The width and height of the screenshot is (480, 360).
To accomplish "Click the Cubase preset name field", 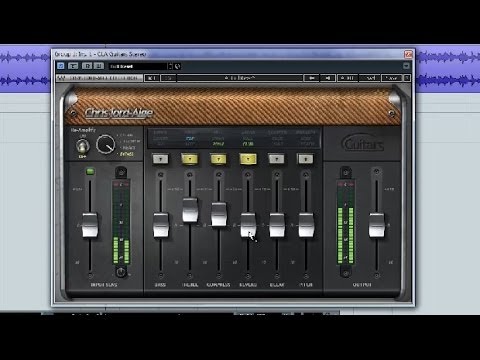I will point(138,66).
